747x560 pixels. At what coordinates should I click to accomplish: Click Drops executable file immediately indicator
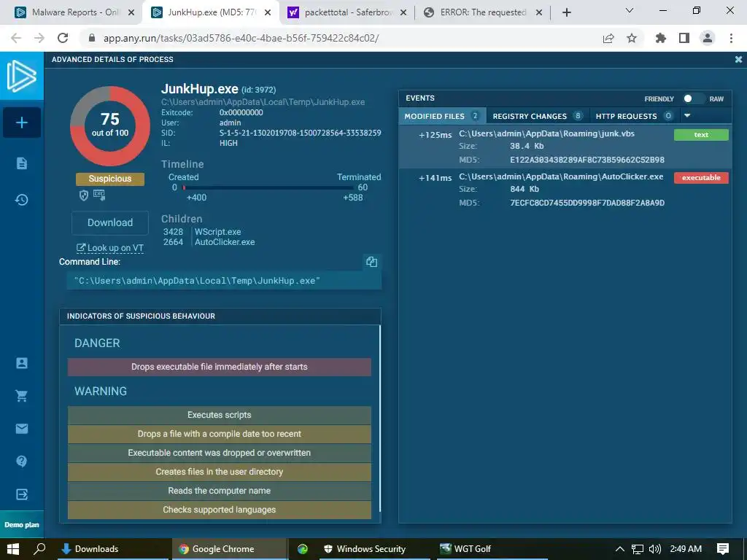219,367
